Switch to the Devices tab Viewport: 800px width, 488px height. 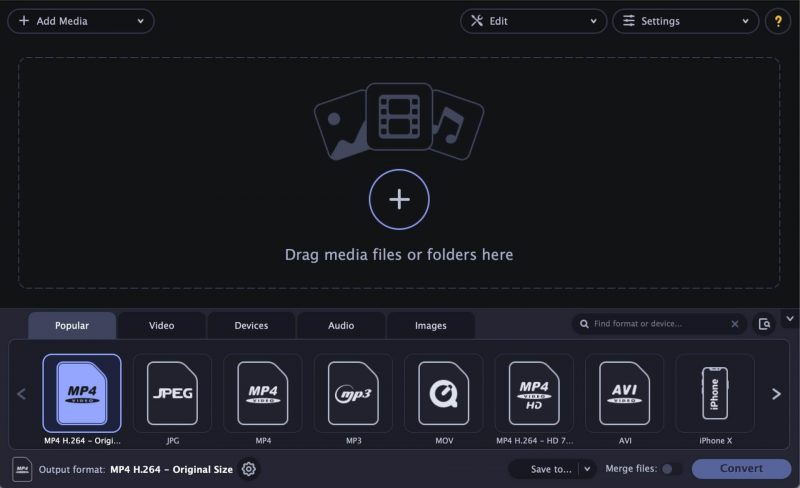click(251, 325)
